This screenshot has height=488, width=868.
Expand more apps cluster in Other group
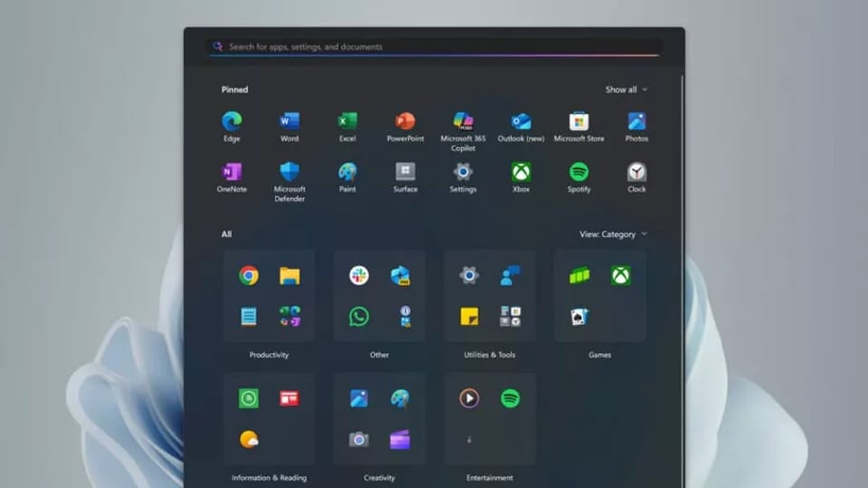pos(405,316)
